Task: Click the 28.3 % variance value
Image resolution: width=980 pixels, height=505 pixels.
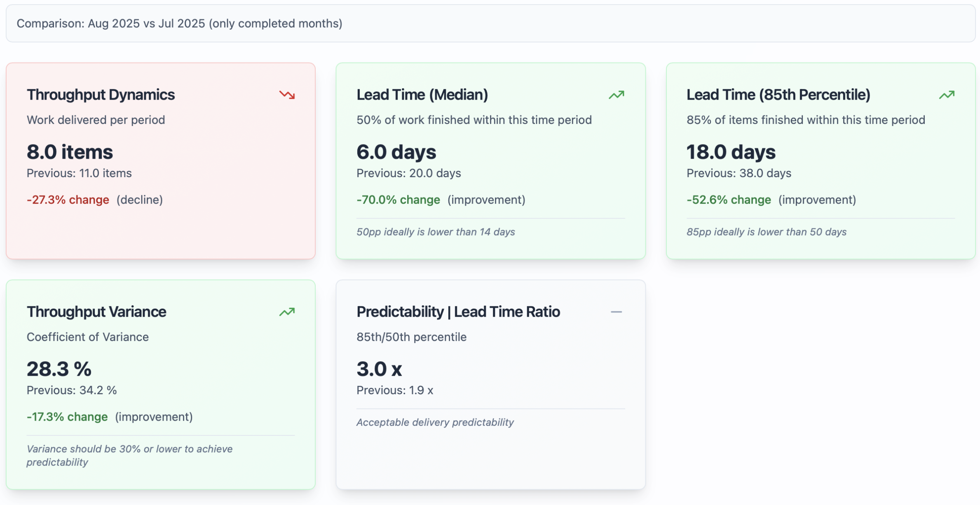Action: [59, 369]
